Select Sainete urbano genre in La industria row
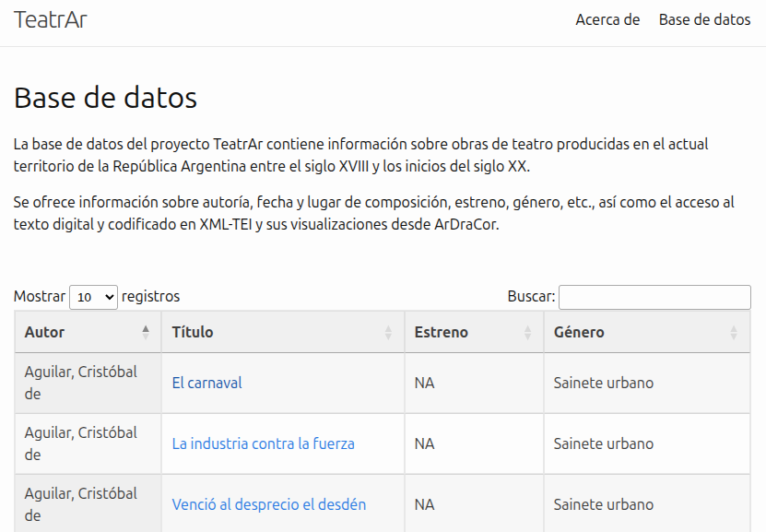This screenshot has height=532, width=766. (x=647, y=443)
